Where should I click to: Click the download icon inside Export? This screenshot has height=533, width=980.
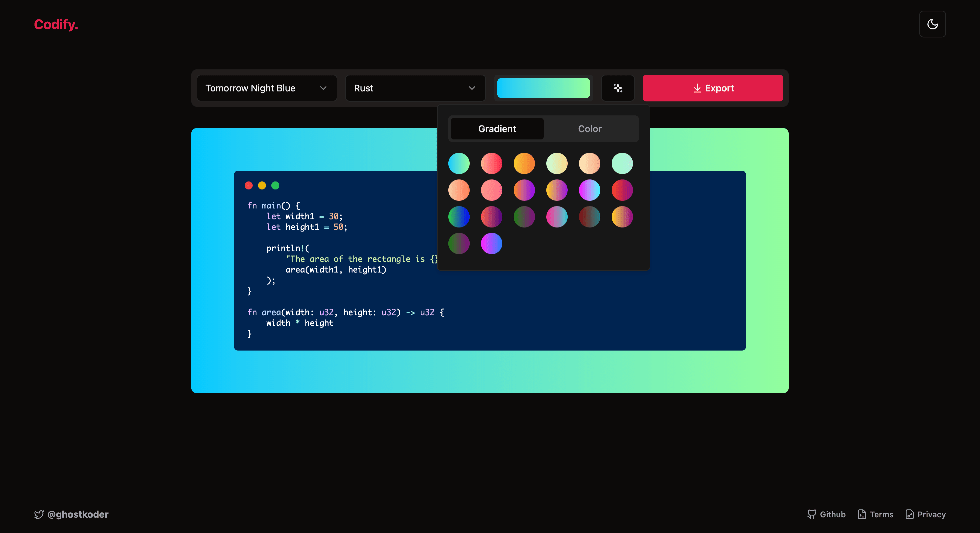[x=697, y=88]
